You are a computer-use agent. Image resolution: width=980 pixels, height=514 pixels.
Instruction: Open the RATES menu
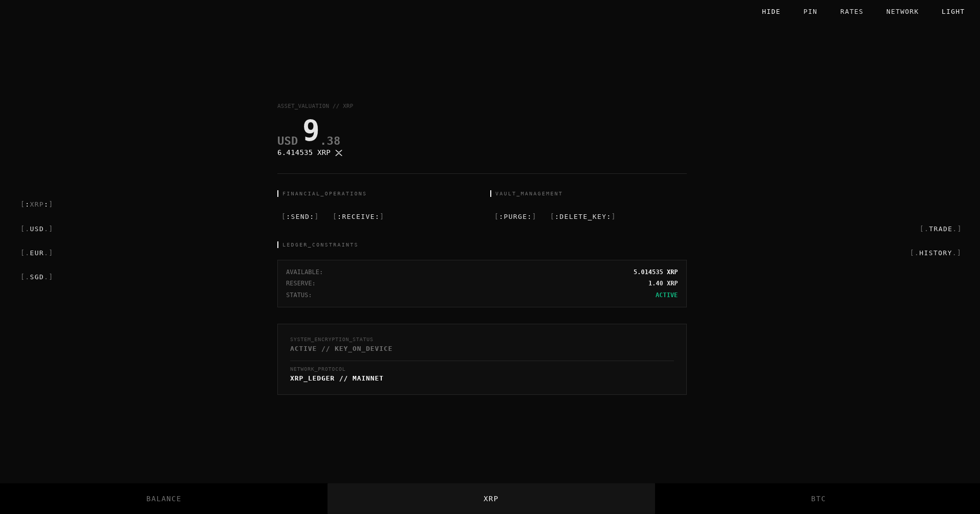point(852,12)
